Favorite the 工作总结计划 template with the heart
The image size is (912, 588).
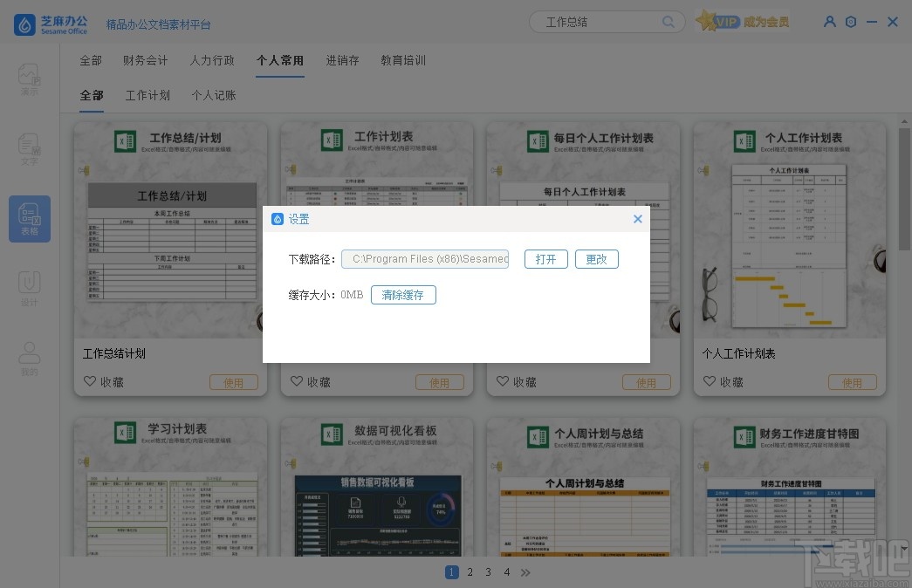(90, 381)
